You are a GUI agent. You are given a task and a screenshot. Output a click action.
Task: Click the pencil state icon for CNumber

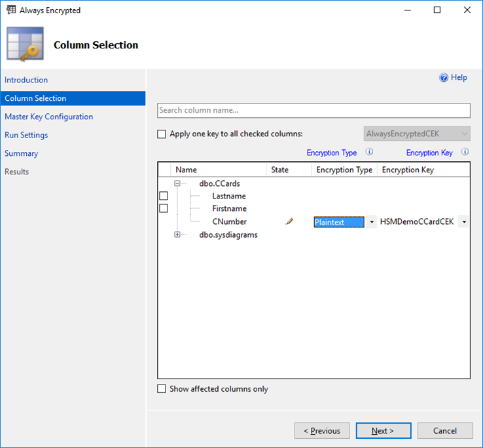click(x=289, y=222)
